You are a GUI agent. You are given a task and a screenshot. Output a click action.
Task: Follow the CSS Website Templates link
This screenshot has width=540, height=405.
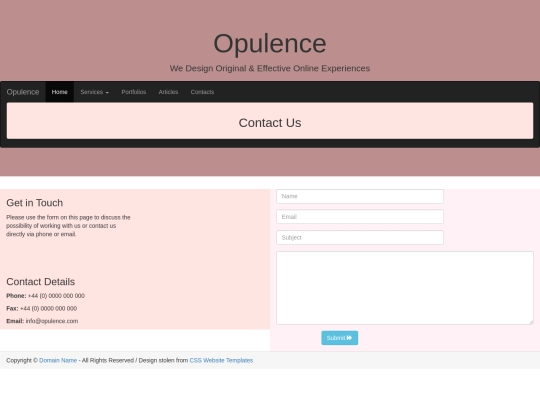point(221,361)
